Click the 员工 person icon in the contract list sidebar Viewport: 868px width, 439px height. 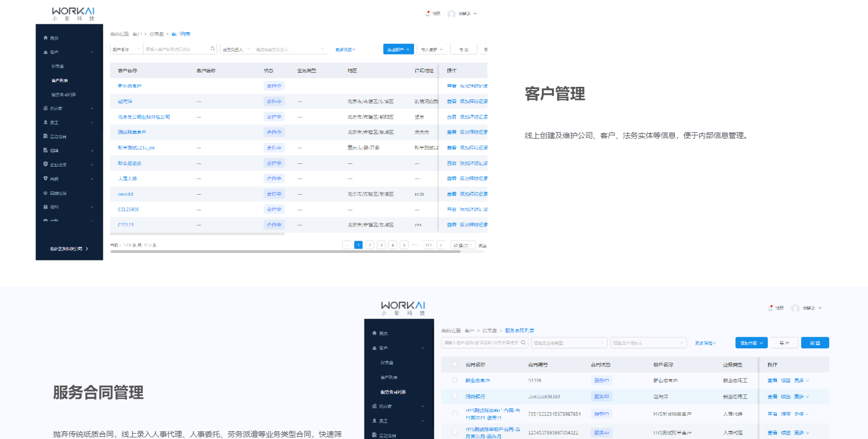[374, 420]
